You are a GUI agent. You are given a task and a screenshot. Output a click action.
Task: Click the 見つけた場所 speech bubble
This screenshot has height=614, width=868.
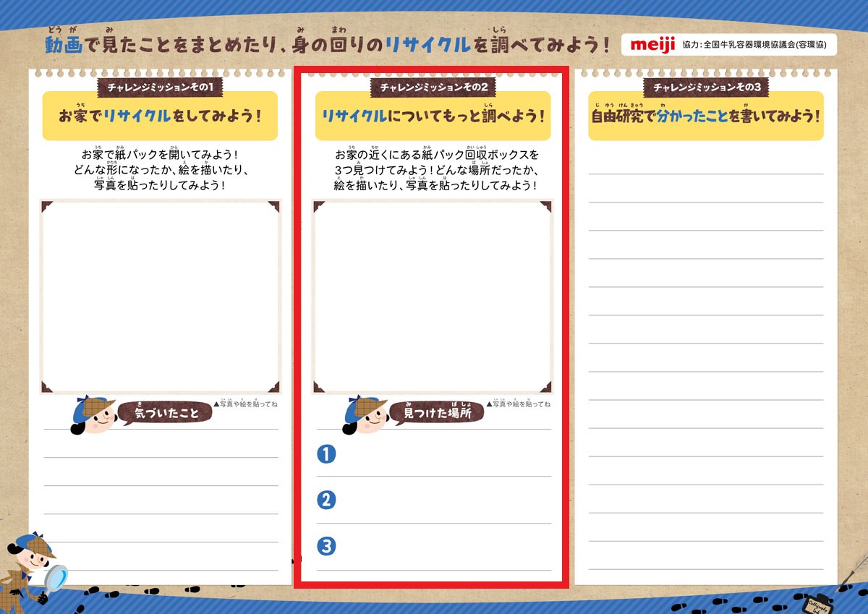coord(437,413)
